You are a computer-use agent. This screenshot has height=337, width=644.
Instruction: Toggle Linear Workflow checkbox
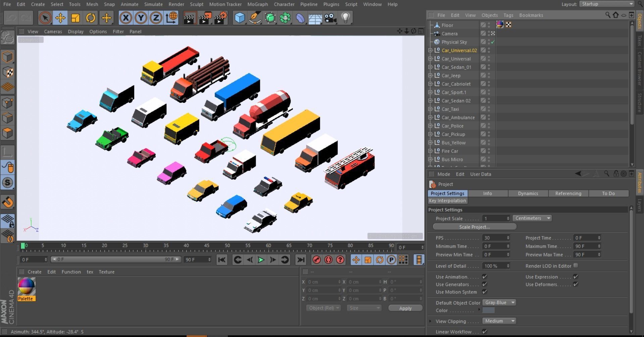point(485,332)
